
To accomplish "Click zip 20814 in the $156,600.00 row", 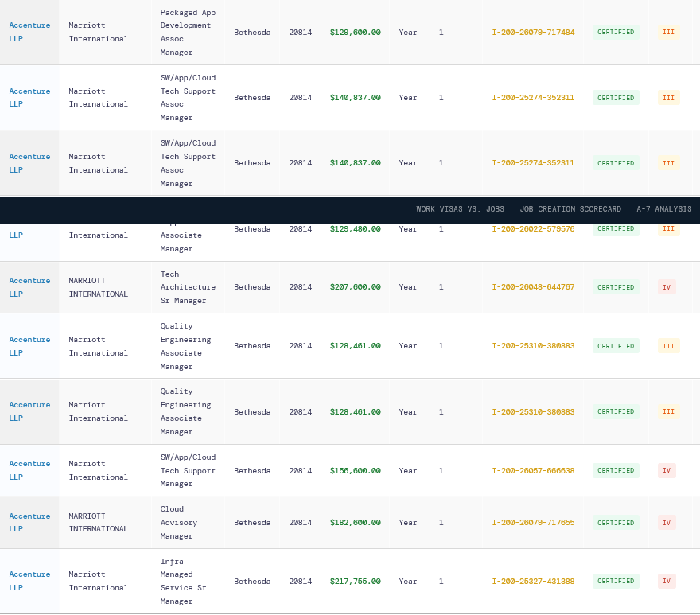I will 301,470.
